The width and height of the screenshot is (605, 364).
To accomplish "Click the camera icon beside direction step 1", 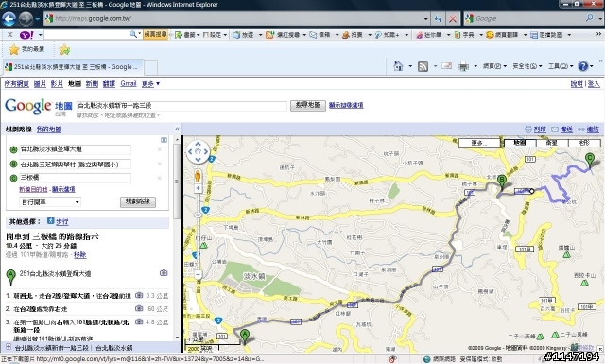I will 139,295.
